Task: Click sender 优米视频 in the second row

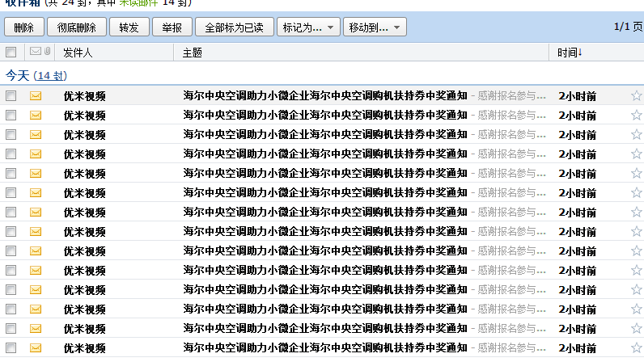Action: click(85, 116)
